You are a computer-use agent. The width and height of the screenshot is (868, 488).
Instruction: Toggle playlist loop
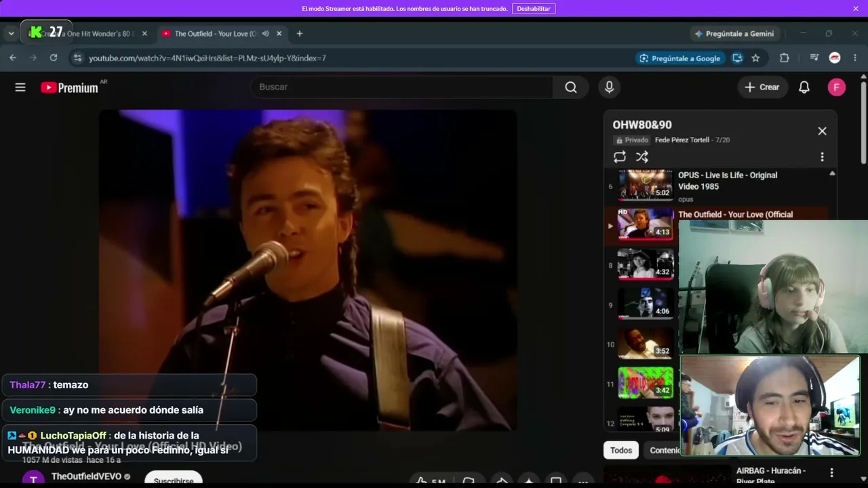[620, 157]
